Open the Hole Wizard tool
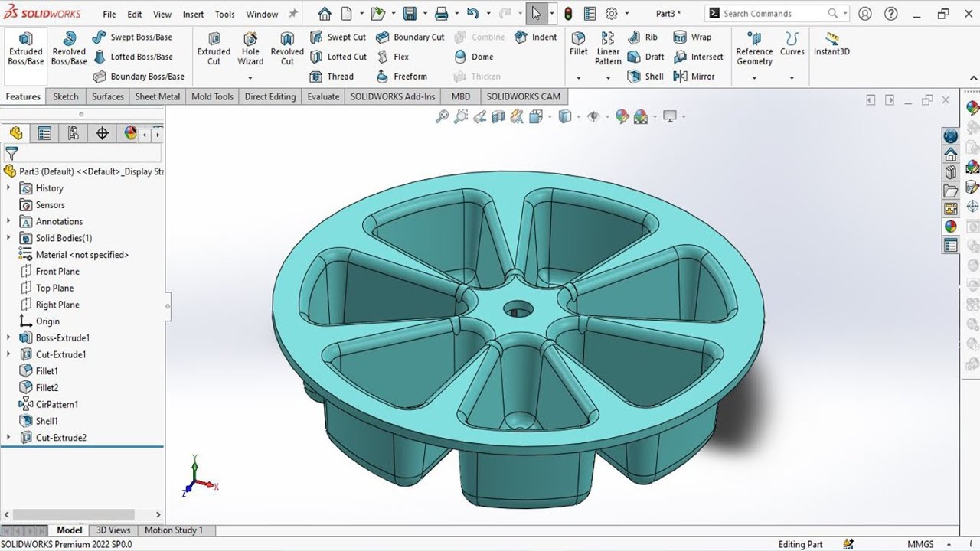This screenshot has height=551, width=980. pos(250,49)
